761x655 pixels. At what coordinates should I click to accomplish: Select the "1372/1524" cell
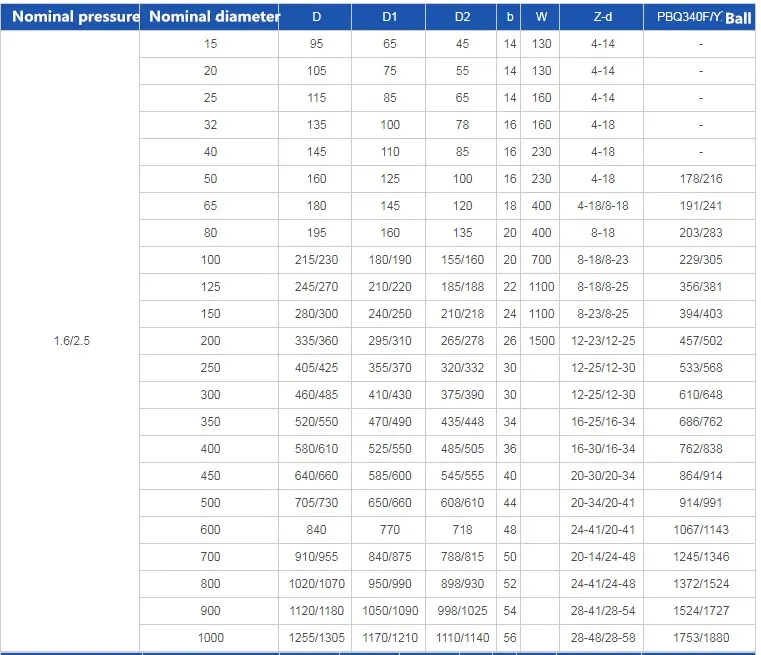[x=700, y=584]
